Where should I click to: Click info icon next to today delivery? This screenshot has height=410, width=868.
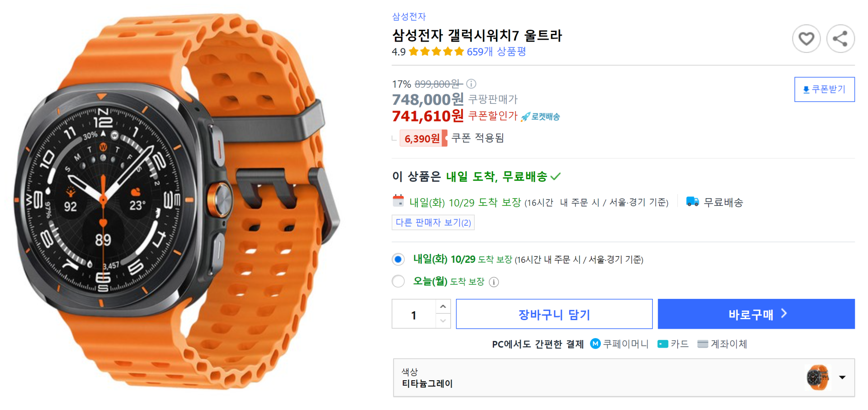tap(494, 282)
